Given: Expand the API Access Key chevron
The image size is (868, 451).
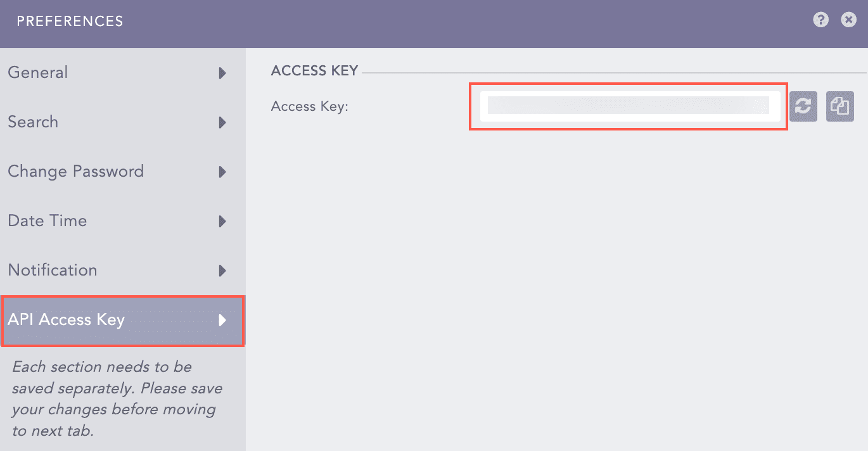Looking at the screenshot, I should (x=222, y=321).
